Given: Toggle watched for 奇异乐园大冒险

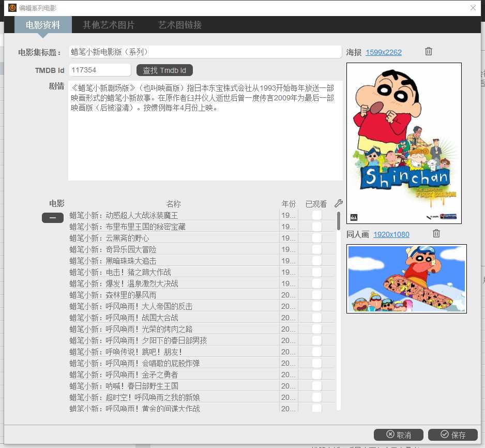Looking at the screenshot, I should point(317,249).
